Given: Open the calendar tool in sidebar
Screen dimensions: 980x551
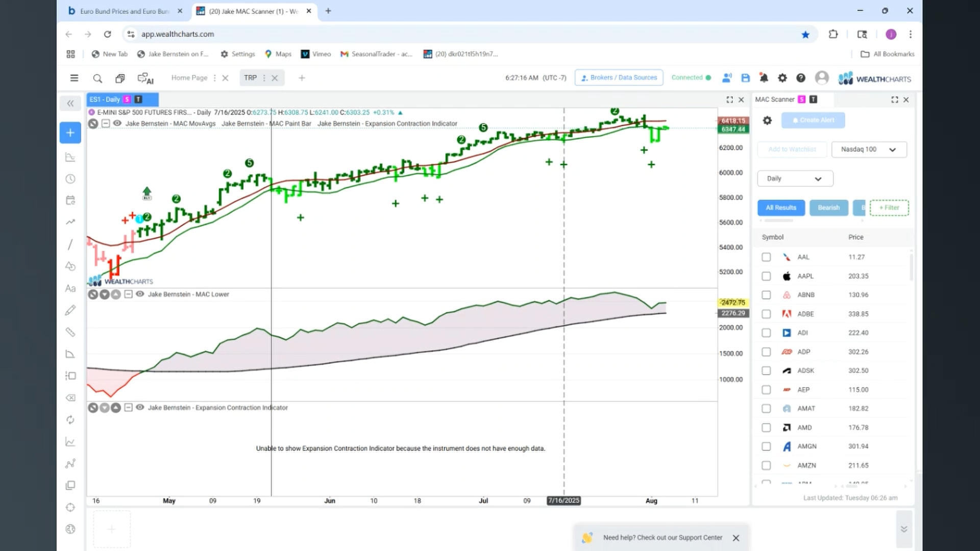Looking at the screenshot, I should click(70, 201).
